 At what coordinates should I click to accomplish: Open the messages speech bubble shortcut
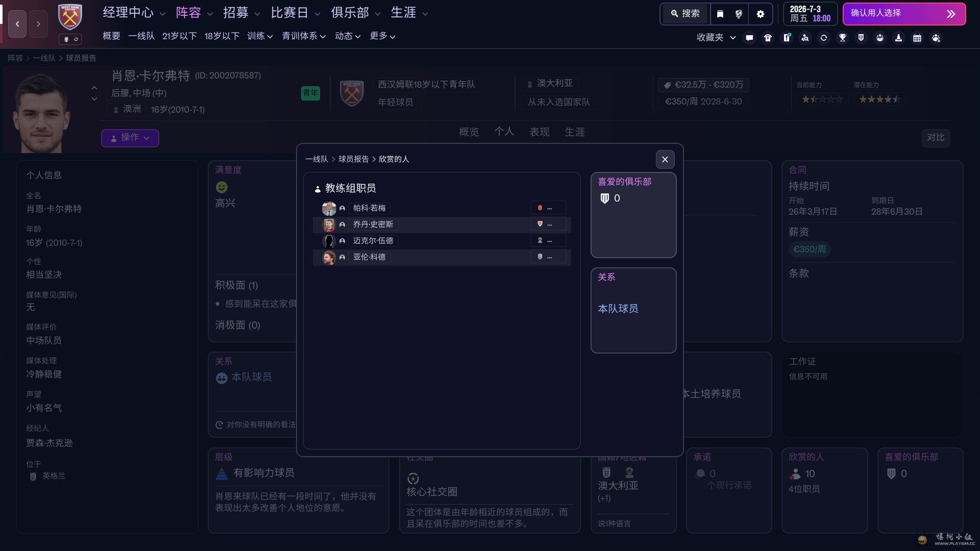pos(749,38)
